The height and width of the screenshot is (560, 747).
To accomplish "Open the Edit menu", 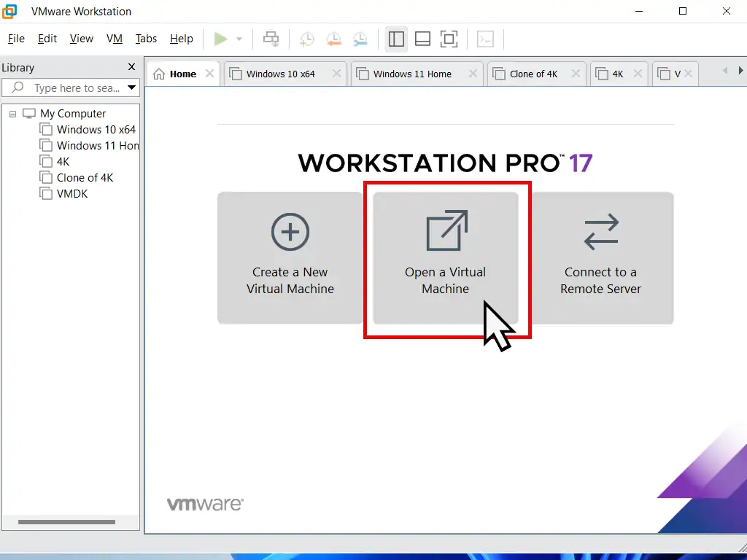I will (47, 39).
